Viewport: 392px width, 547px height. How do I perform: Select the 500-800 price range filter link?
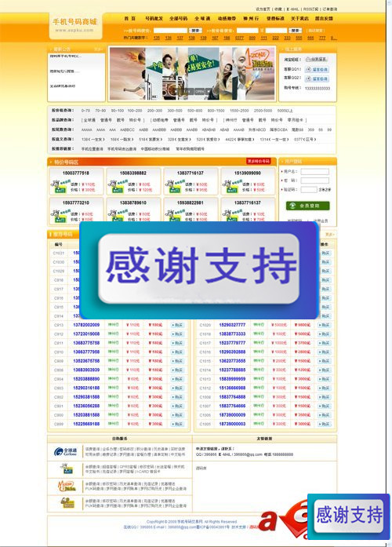tap(194, 111)
